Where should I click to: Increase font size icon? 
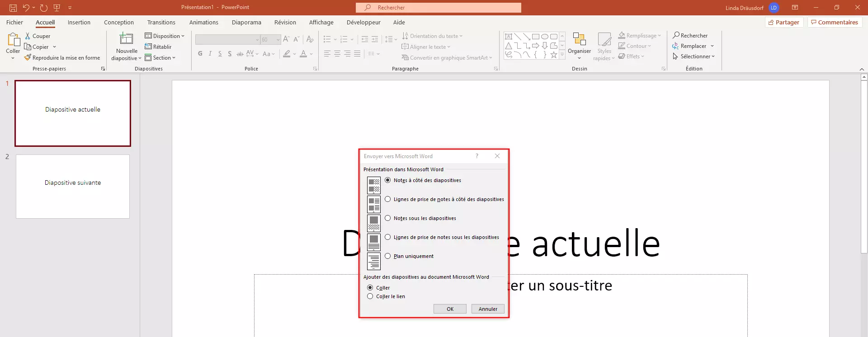pyautogui.click(x=286, y=39)
